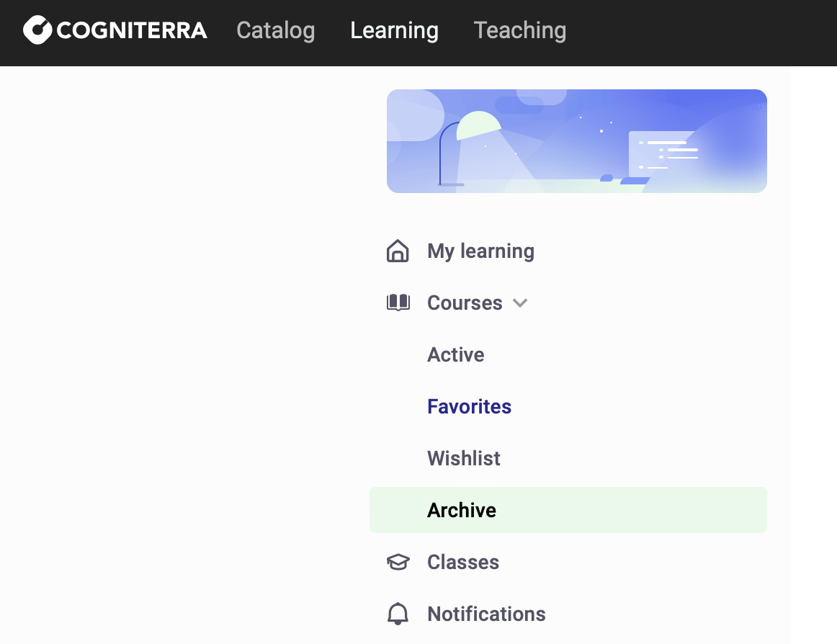Viewport: 837px width, 644px height.
Task: View the Wishlist courses
Action: [463, 458]
